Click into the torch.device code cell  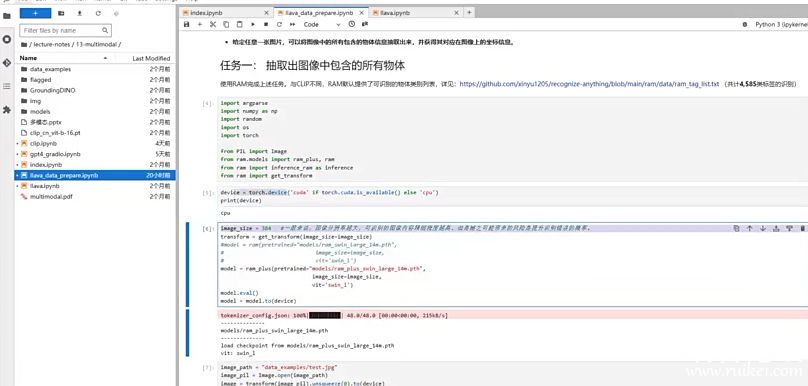tap(513, 196)
